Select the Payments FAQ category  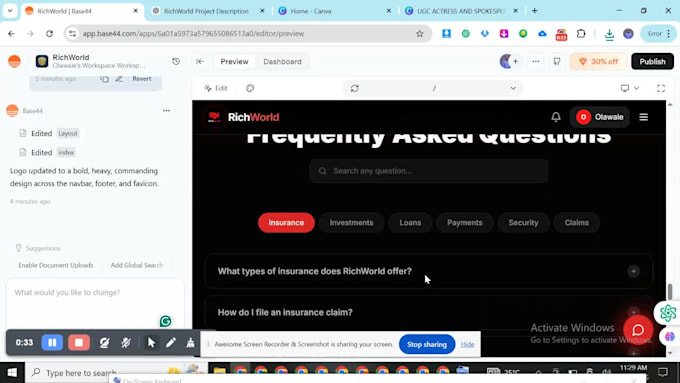pos(464,223)
